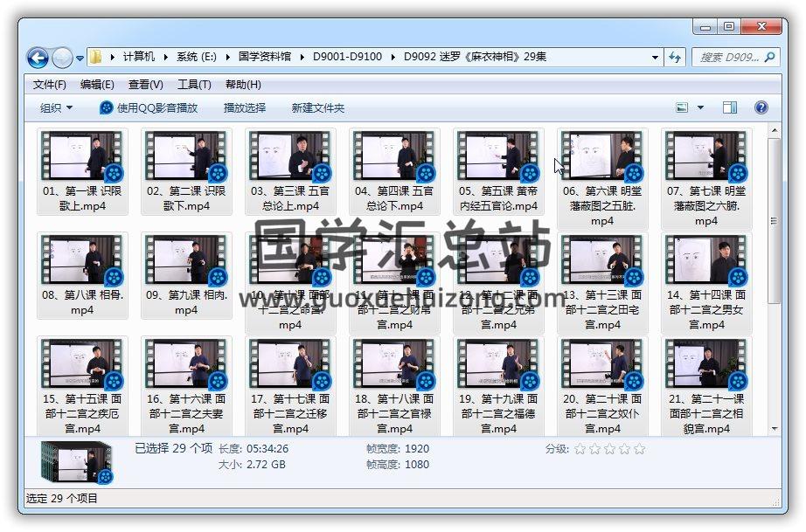Expand the arrow after D9001-D9100 breadcrumb

pyautogui.click(x=393, y=57)
